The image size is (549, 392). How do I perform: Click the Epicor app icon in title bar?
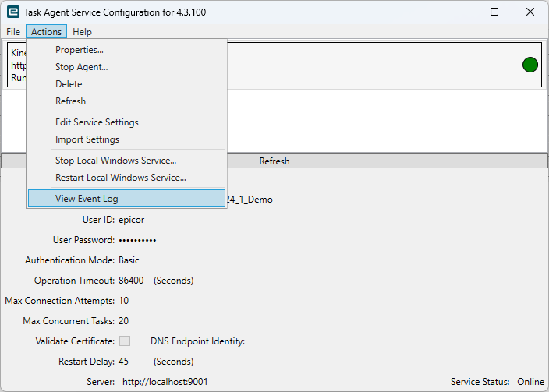click(x=12, y=12)
